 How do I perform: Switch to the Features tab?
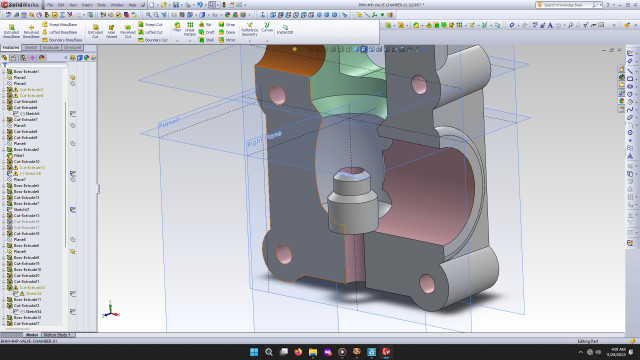[11, 48]
